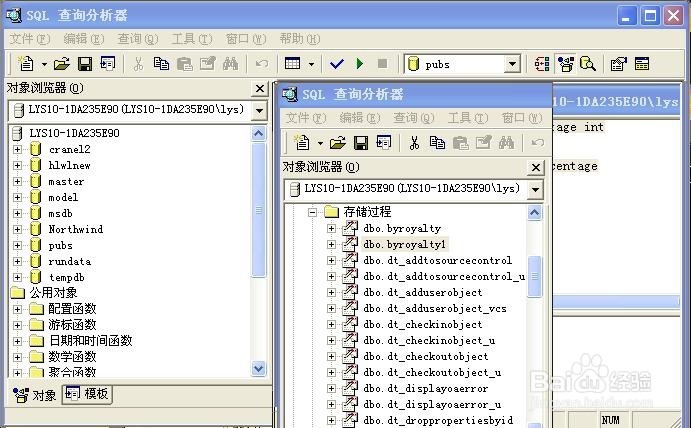Expand the pubs database tree node
This screenshot has height=428, width=691.
point(17,246)
